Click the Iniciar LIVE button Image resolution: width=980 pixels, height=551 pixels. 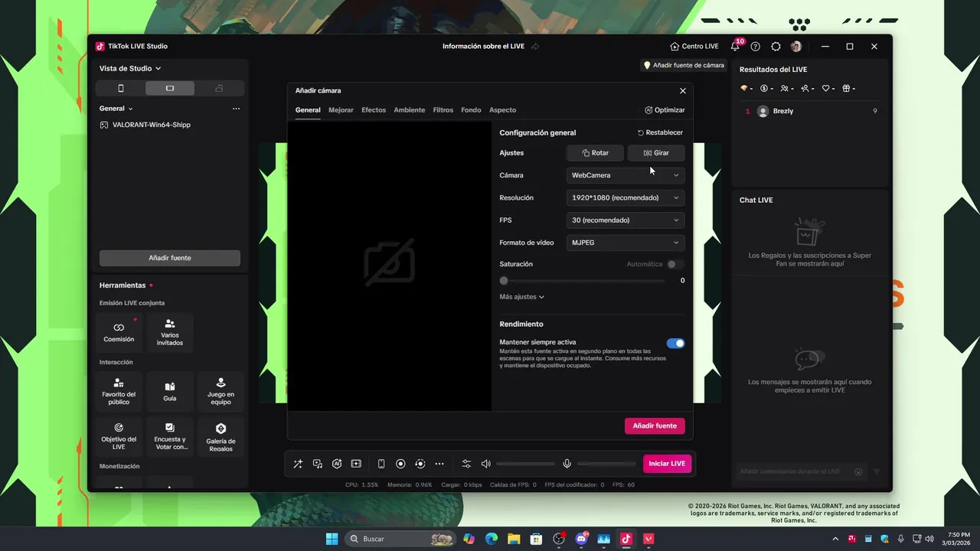click(x=667, y=464)
